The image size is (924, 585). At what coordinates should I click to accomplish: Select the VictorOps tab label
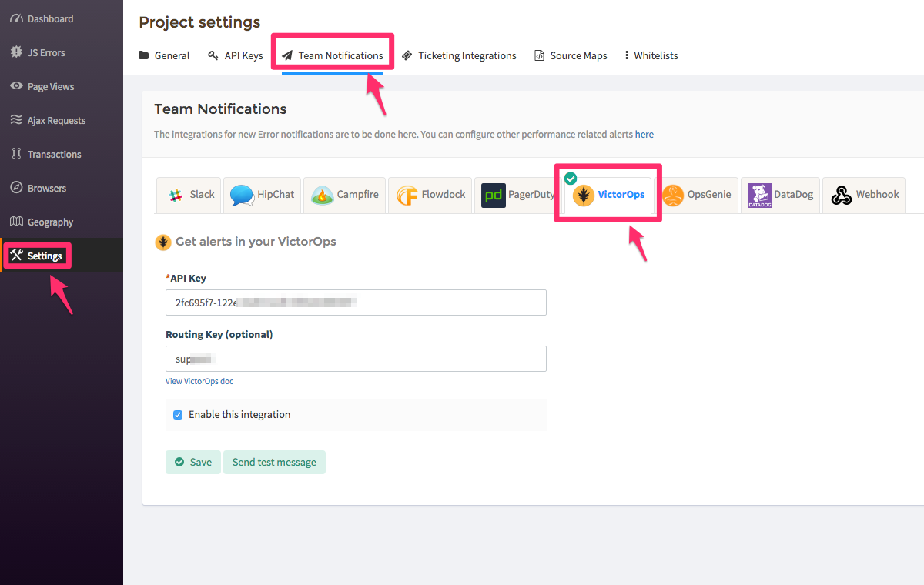click(x=621, y=195)
